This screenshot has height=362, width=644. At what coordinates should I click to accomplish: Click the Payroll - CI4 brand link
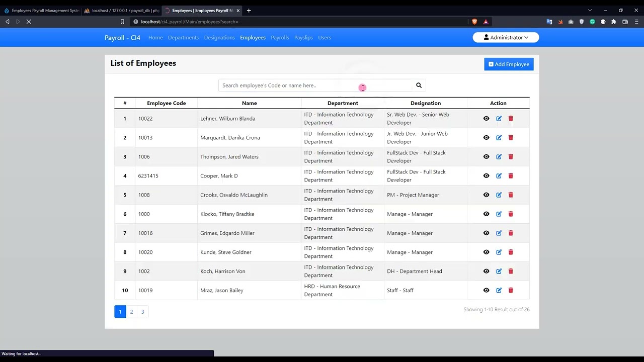click(122, 38)
